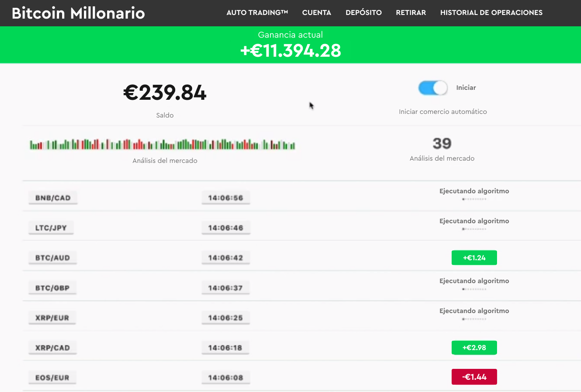
Task: Click the 14:06:46 timestamp
Action: (226, 228)
